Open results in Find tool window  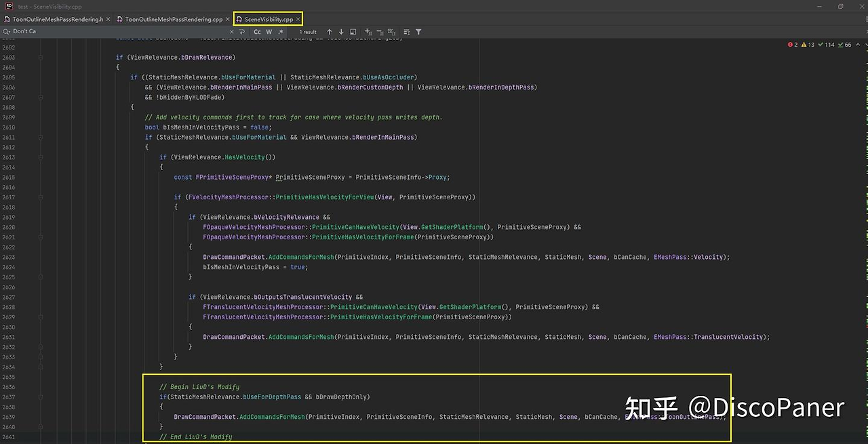(x=353, y=31)
